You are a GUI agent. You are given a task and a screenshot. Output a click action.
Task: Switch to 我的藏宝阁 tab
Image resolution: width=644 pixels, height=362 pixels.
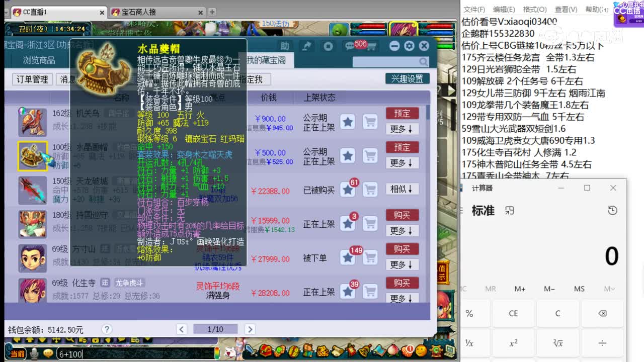[266, 60]
